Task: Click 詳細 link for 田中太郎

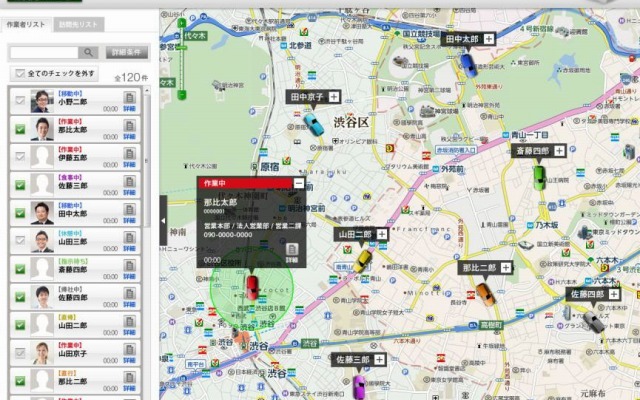Action: [x=129, y=221]
